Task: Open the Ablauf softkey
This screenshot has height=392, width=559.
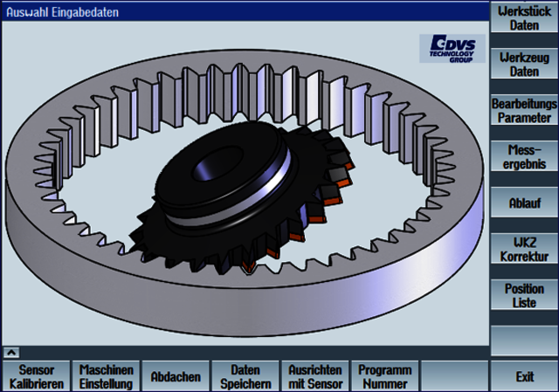Action: [524, 203]
